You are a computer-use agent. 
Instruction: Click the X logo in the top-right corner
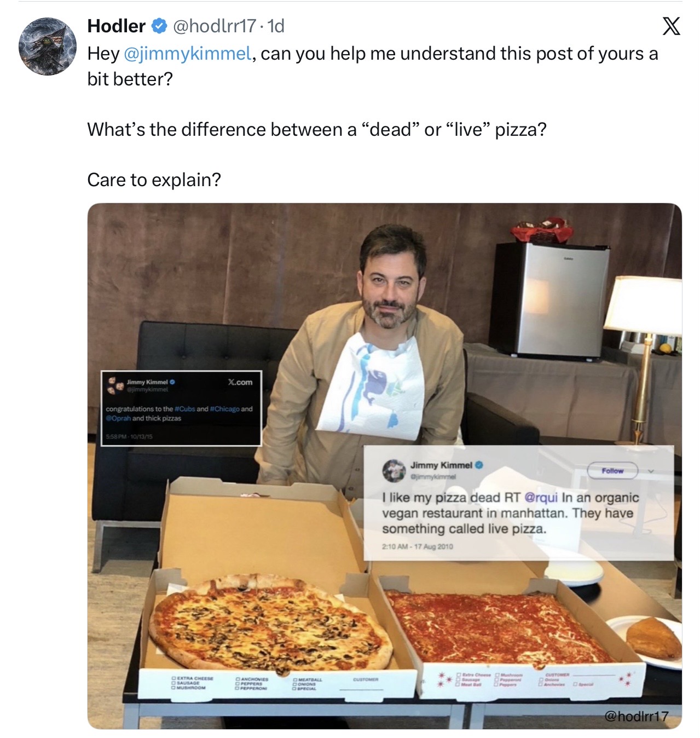click(x=671, y=26)
